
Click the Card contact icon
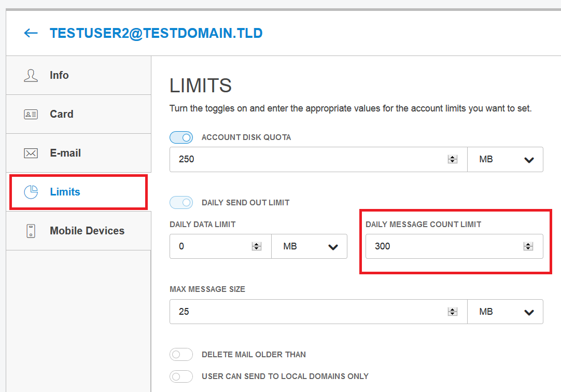point(31,115)
